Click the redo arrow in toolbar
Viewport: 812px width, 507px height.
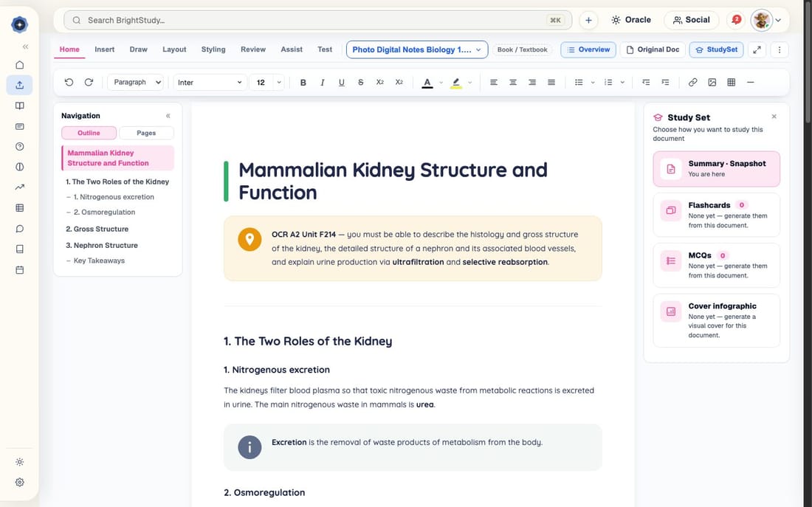point(89,82)
